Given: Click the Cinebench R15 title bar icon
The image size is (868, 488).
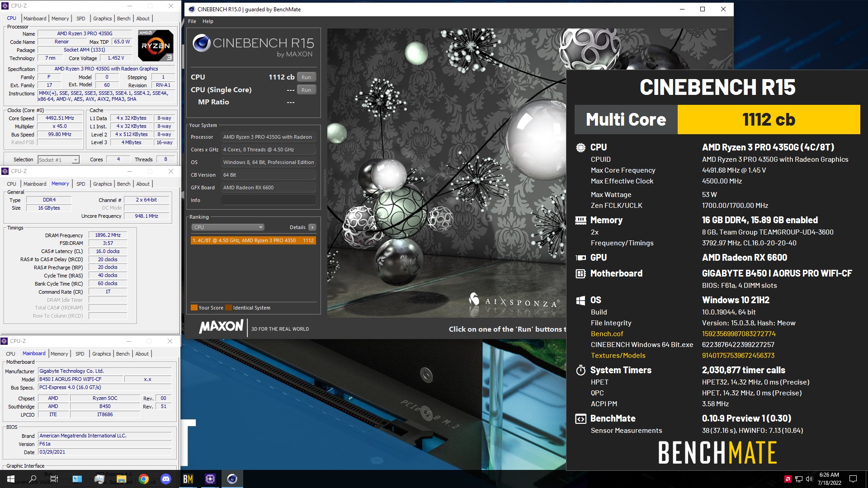Looking at the screenshot, I should click(x=192, y=9).
